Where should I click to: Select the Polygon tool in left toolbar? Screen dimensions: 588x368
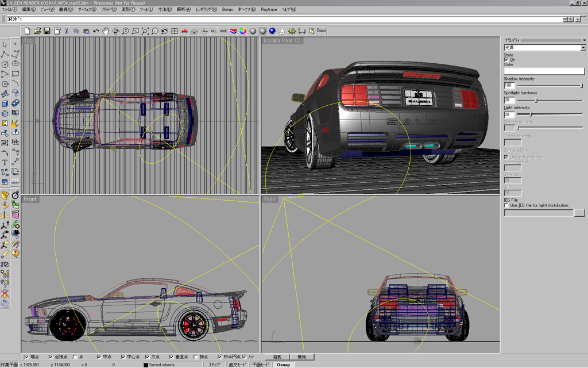pyautogui.click(x=5, y=84)
